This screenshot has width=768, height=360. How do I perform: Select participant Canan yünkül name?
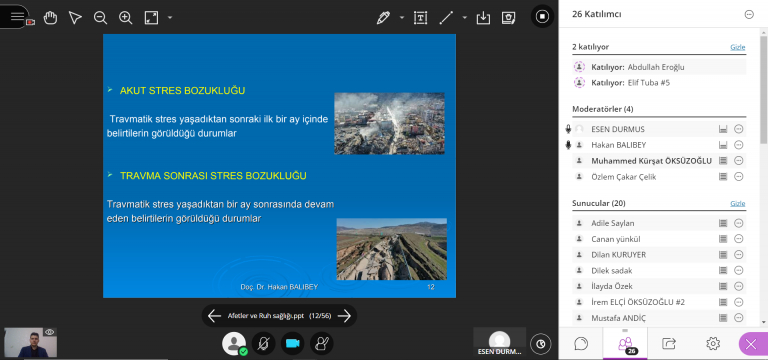click(x=616, y=239)
